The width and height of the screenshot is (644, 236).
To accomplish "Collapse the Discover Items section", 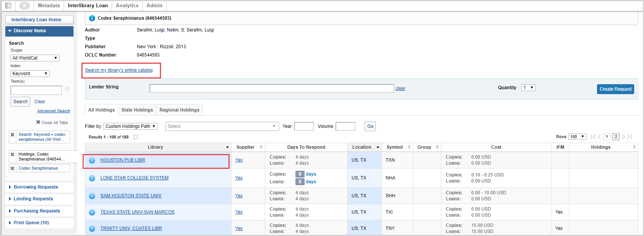I will [39, 31].
